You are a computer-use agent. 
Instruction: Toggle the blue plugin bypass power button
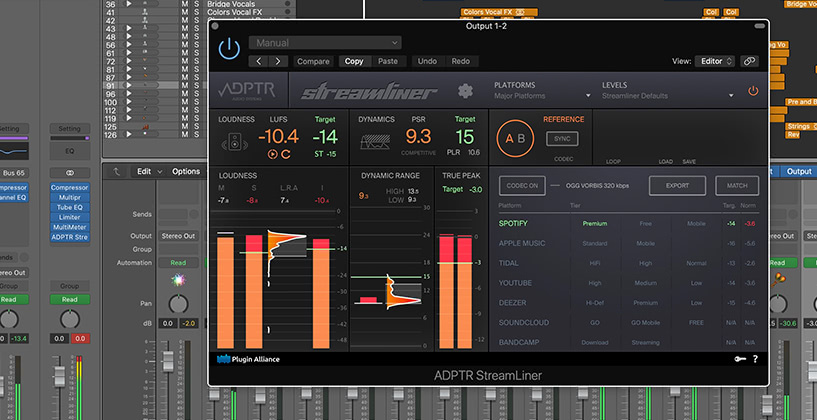point(229,49)
